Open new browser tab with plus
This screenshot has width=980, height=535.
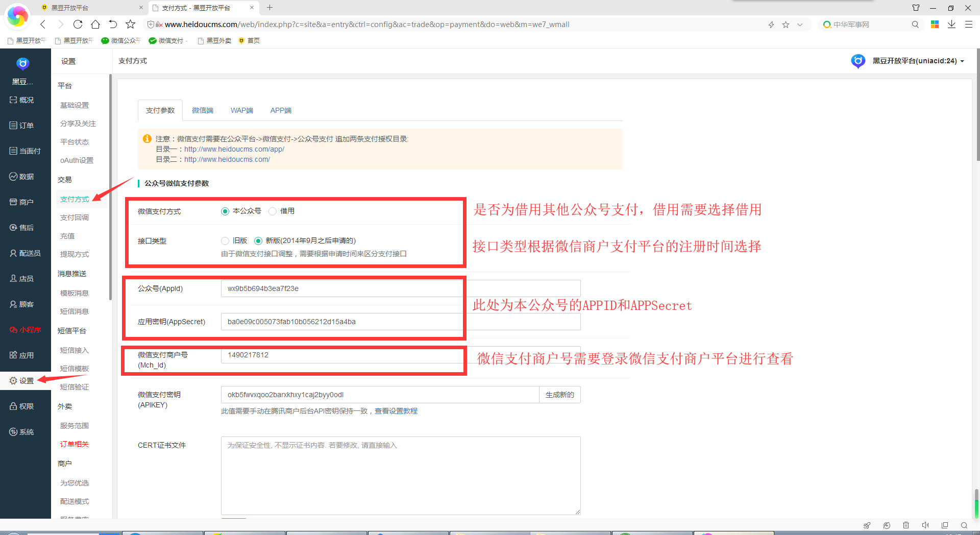269,8
